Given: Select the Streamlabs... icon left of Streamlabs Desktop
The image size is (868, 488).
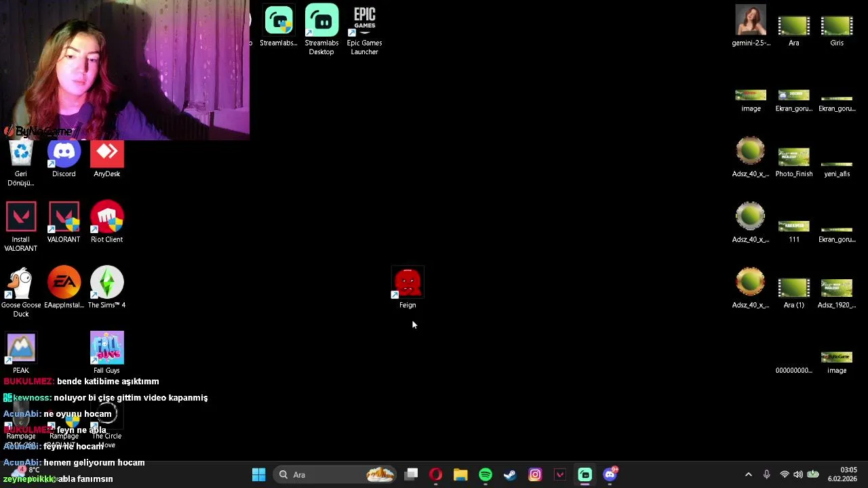Looking at the screenshot, I should click(279, 26).
